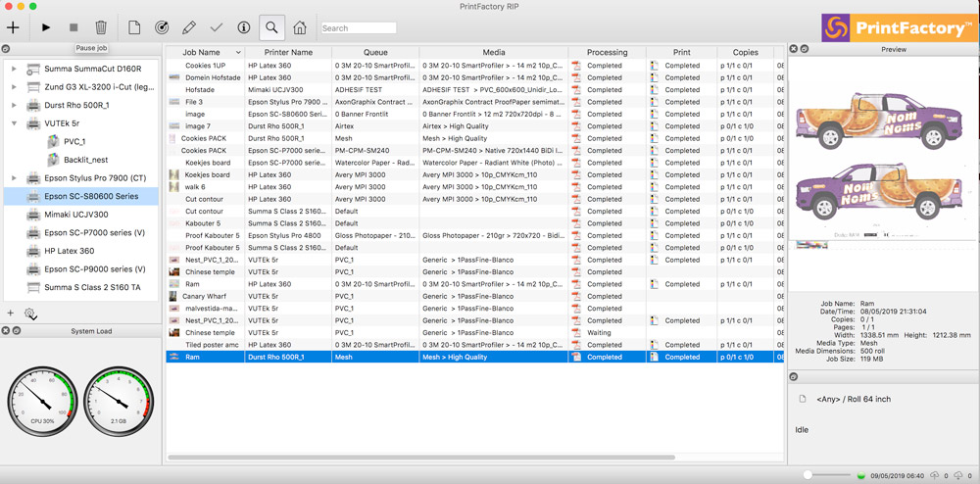Select the Backlit_nest queue
The image size is (980, 484).
tap(85, 159)
